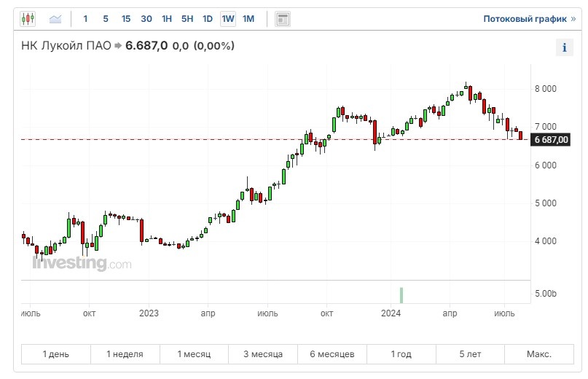
Task: Choose the 1D daily interval
Action: click(208, 18)
